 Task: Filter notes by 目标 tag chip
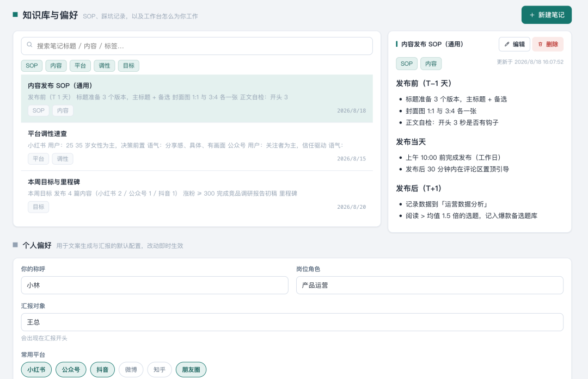128,66
